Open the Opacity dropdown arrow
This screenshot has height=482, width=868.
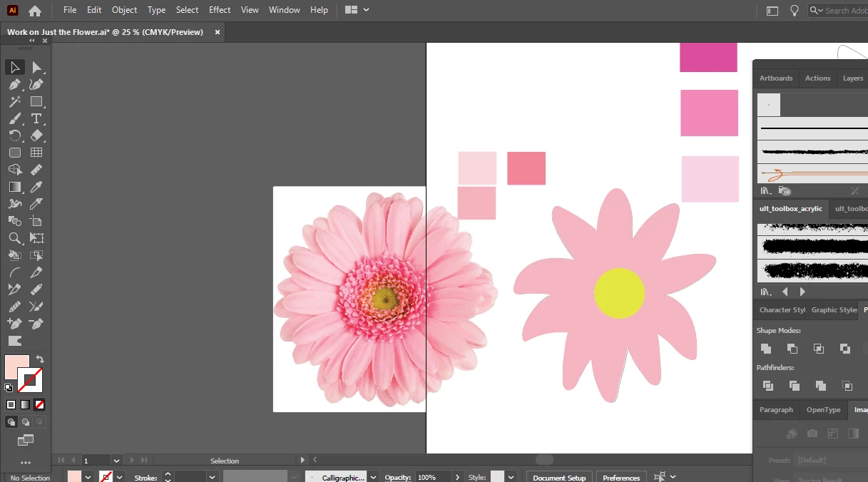point(456,477)
